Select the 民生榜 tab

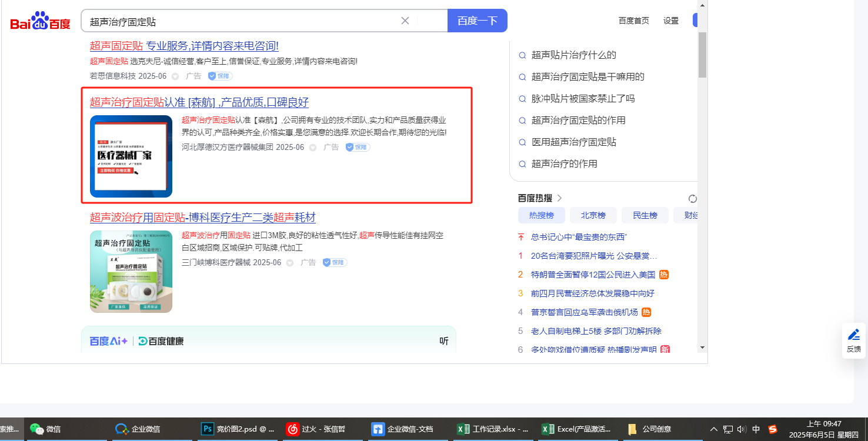pos(645,215)
